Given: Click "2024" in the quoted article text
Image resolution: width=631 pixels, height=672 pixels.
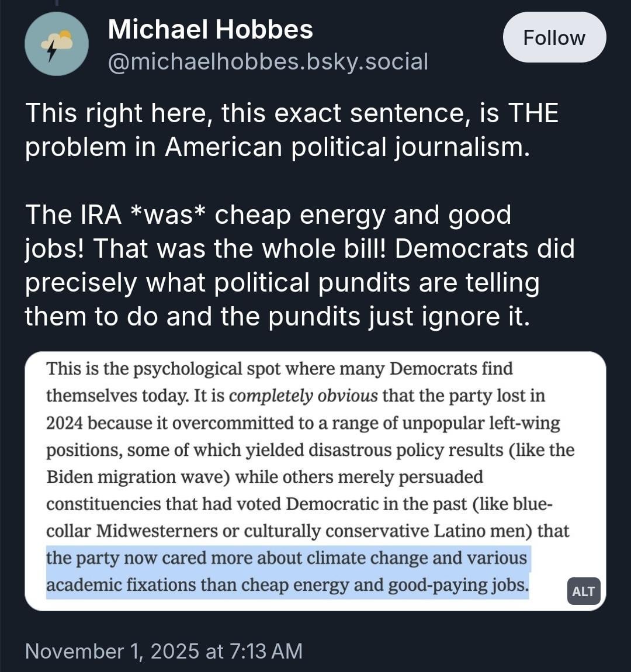Looking at the screenshot, I should point(65,422).
